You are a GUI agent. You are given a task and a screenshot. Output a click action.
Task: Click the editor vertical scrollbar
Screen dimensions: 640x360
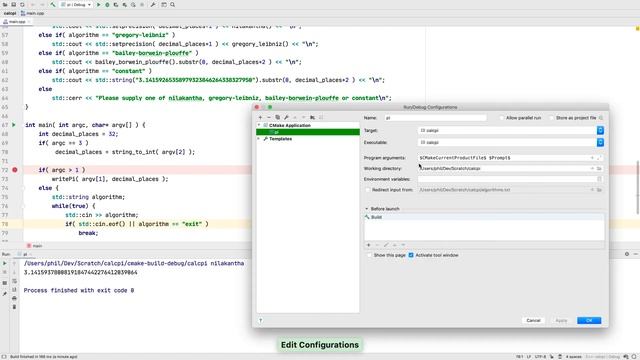coord(638,187)
